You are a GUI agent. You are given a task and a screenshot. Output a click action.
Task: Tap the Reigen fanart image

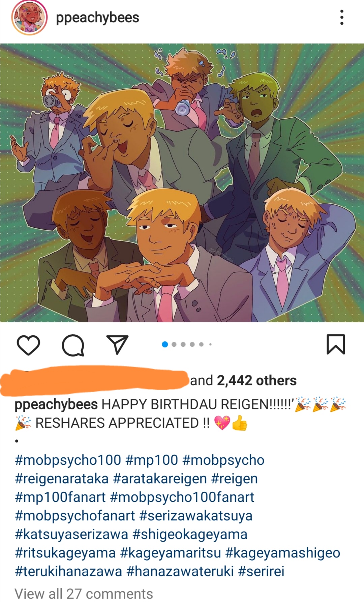point(182,183)
